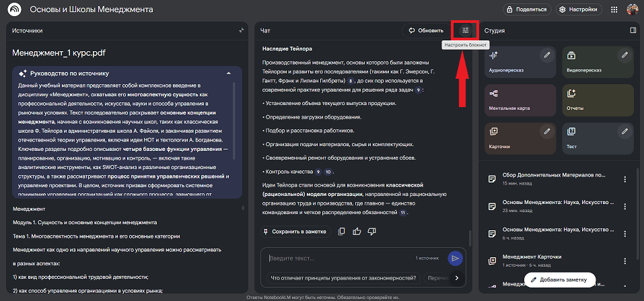This screenshot has height=301, width=644.
Task: Give the response a thumbs up
Action: [357, 231]
